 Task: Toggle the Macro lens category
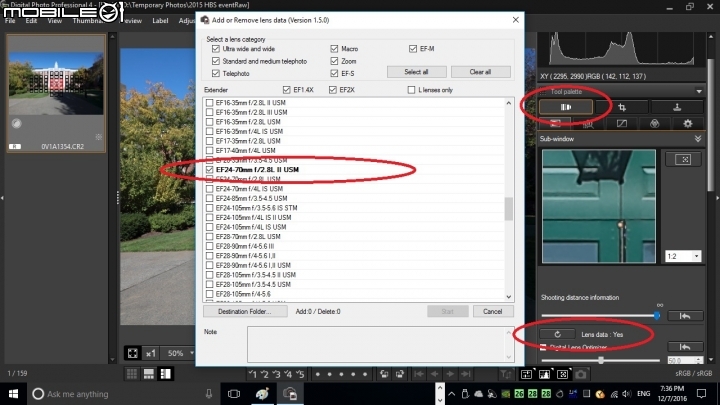click(334, 49)
